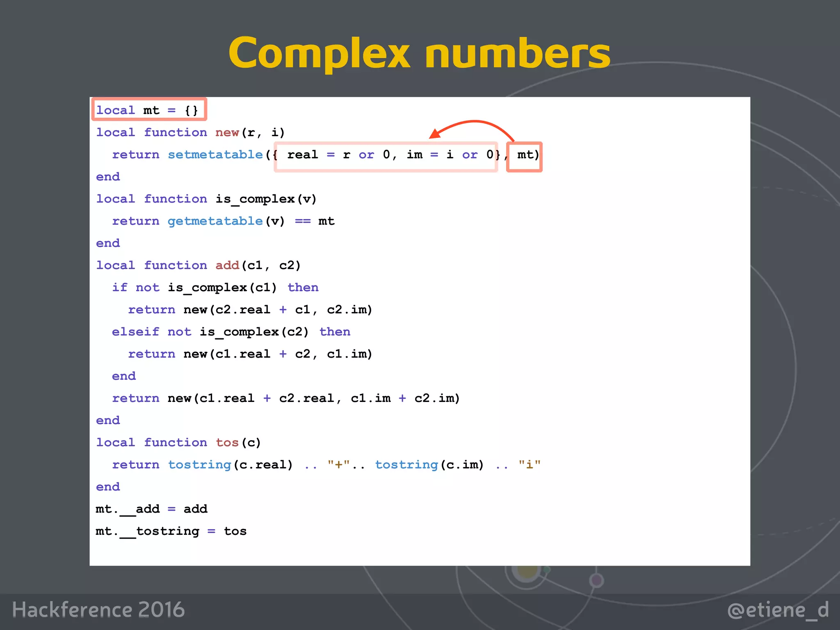Click 'real = r or 0, im = i or 0' text
The height and width of the screenshot is (630, 840).
390,155
